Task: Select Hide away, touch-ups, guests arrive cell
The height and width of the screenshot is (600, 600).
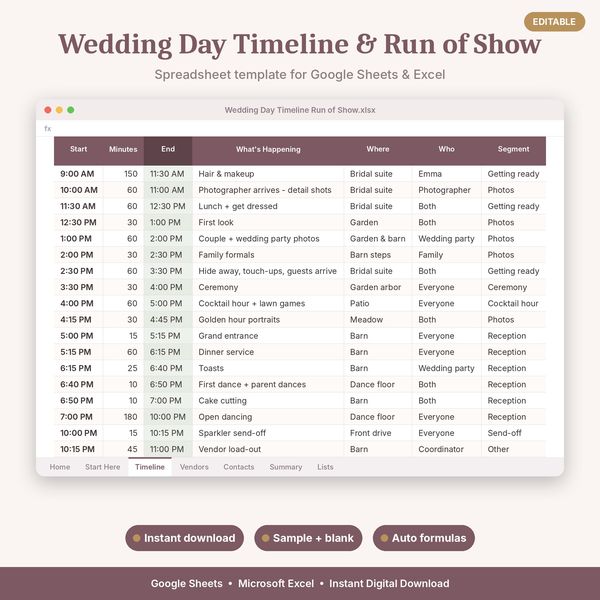Action: [x=268, y=271]
